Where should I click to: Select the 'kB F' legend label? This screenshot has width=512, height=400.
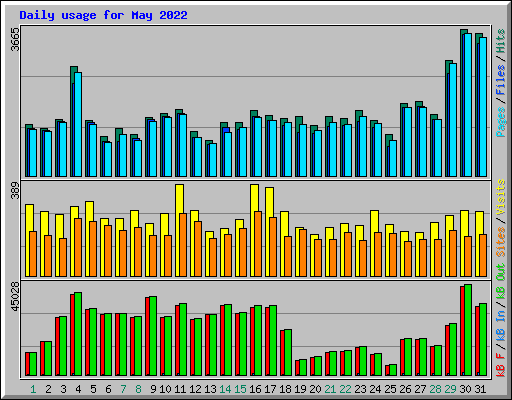pos(501,365)
